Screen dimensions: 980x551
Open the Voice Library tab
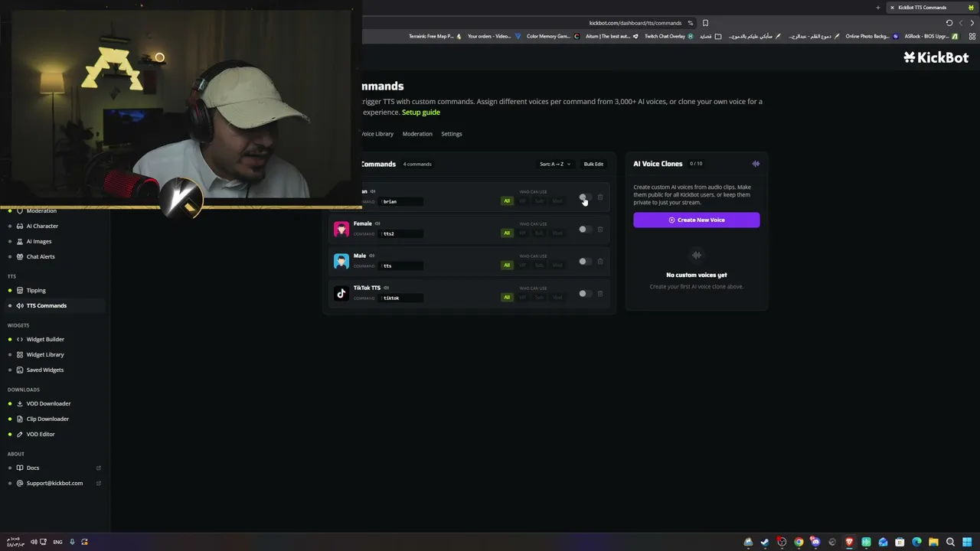(376, 134)
